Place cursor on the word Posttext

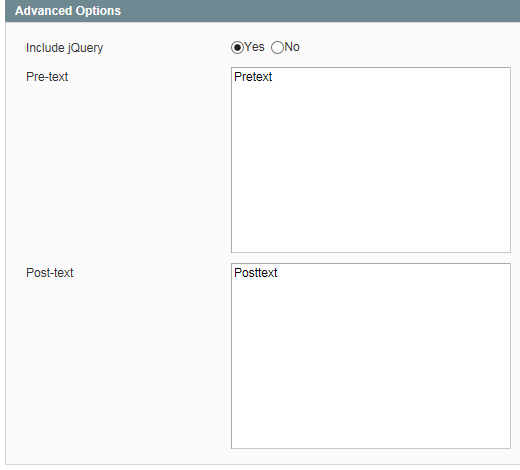[x=256, y=273]
